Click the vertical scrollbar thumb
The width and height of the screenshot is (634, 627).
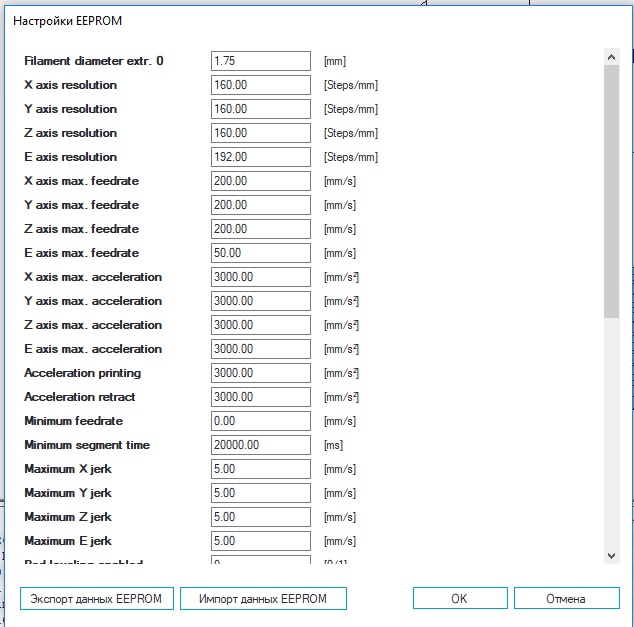click(611, 191)
